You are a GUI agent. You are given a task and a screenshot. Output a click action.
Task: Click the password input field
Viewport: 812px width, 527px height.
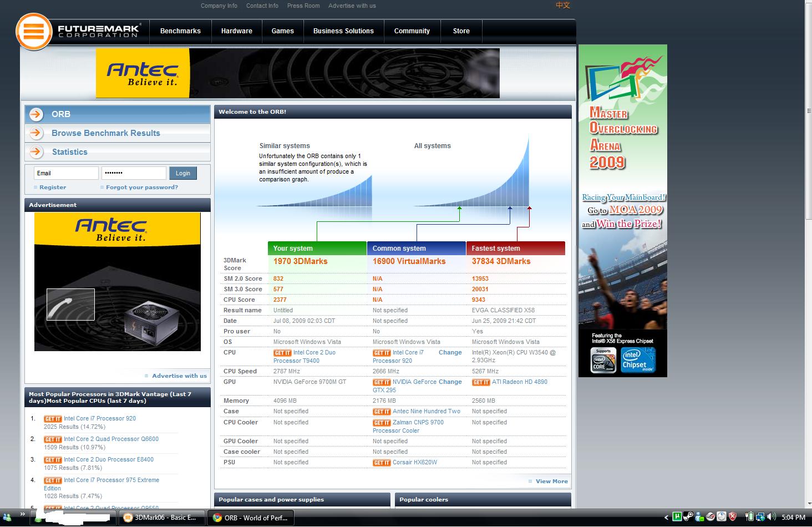134,173
